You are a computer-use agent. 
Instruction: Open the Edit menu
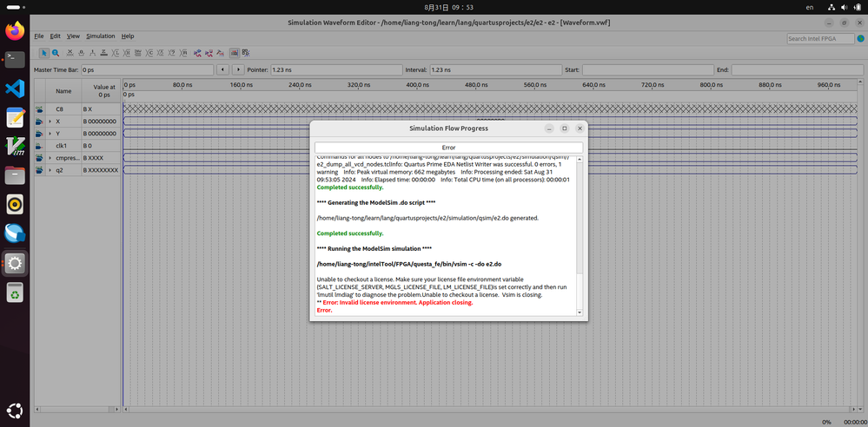pyautogui.click(x=56, y=36)
